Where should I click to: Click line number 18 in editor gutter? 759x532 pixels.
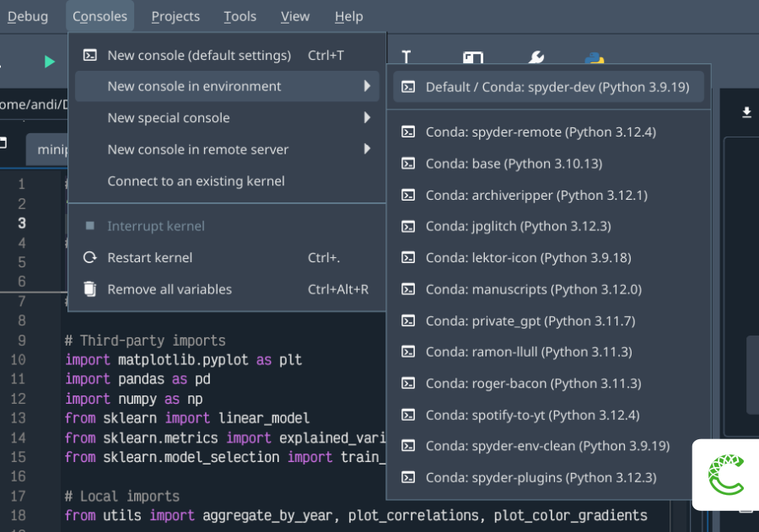coord(18,515)
